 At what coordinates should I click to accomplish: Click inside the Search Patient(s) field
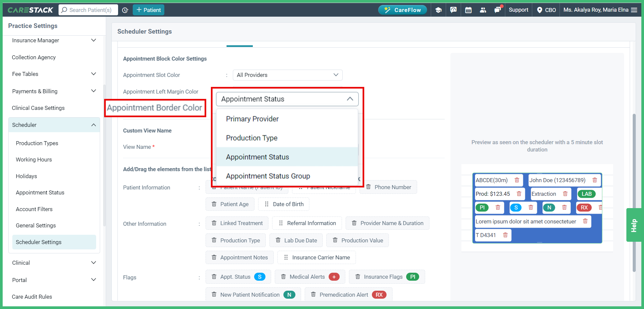click(x=88, y=10)
